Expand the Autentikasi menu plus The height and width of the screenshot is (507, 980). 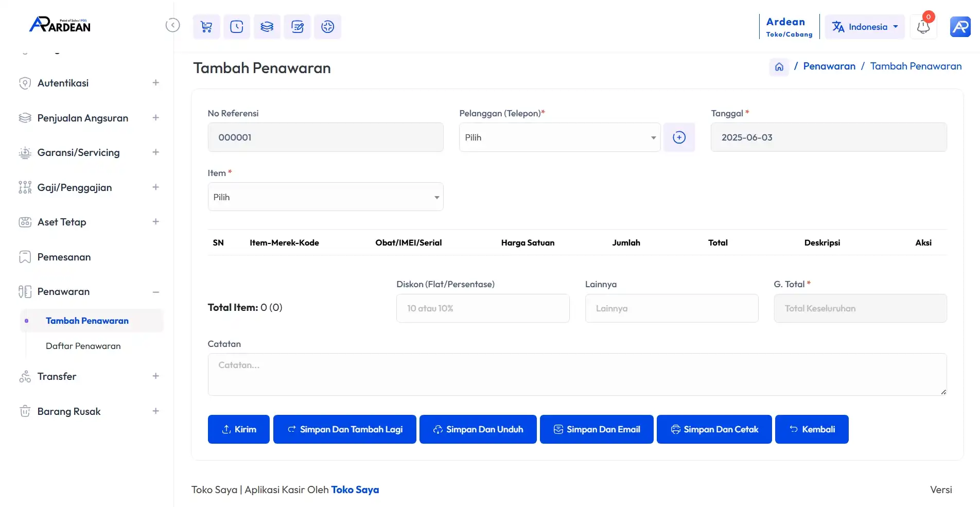(155, 83)
